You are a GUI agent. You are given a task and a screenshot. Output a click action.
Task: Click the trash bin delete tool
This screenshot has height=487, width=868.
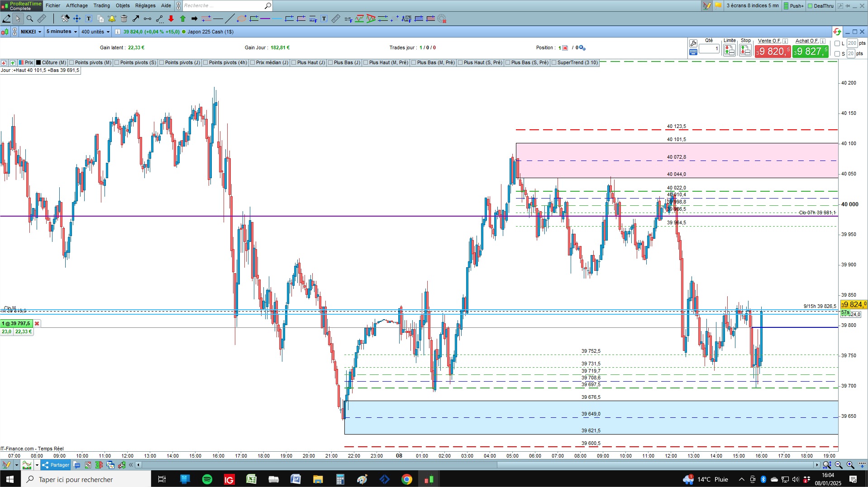point(124,19)
